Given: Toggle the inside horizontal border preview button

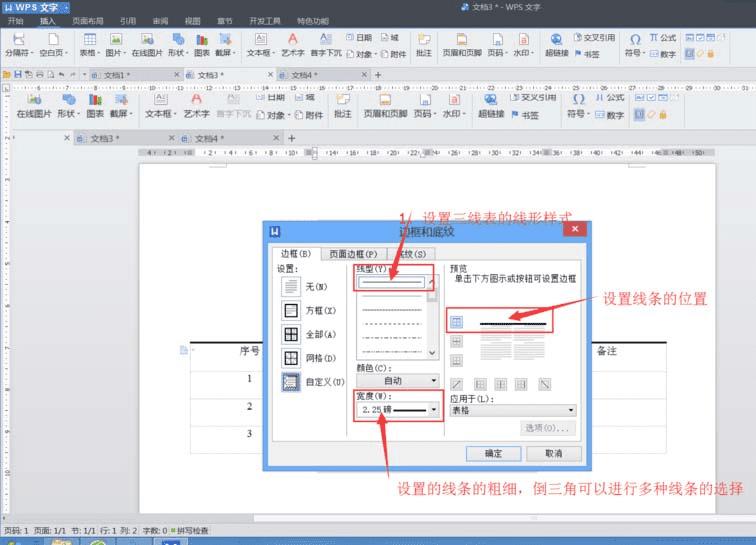Looking at the screenshot, I should (456, 341).
